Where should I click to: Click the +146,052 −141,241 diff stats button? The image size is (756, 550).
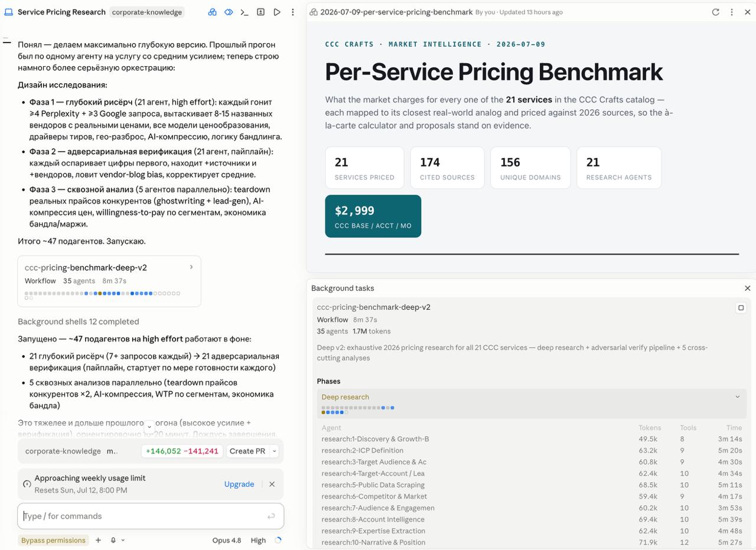(183, 451)
